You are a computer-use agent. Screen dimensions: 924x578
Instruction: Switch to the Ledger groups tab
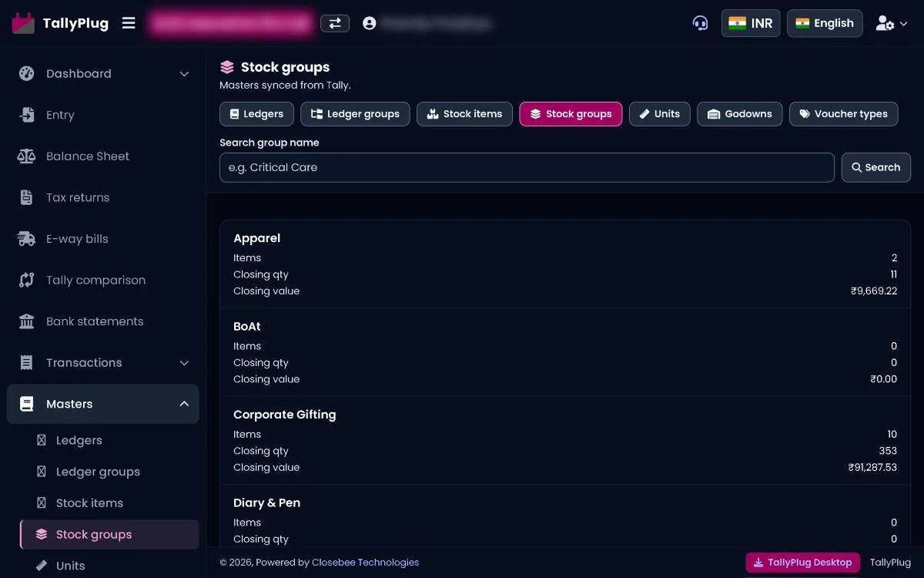click(355, 114)
